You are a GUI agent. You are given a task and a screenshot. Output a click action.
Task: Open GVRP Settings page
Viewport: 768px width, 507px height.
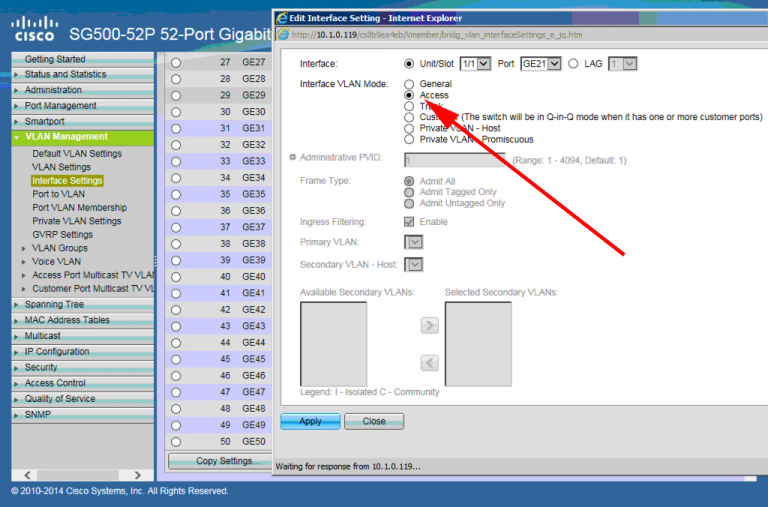click(x=62, y=235)
